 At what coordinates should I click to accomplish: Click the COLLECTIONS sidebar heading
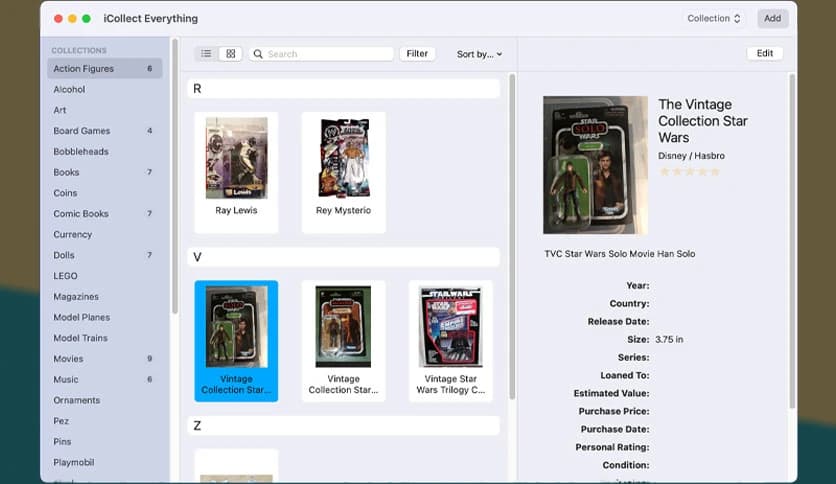79,50
